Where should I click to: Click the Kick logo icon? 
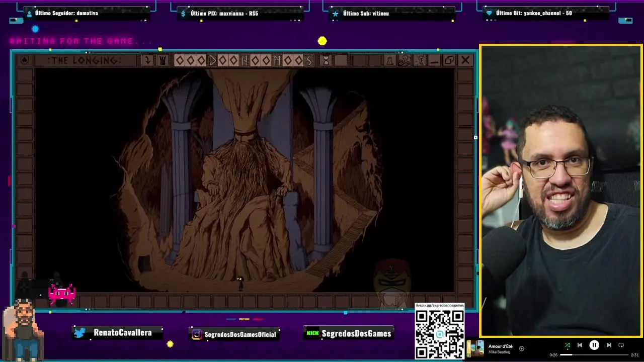[313, 333]
